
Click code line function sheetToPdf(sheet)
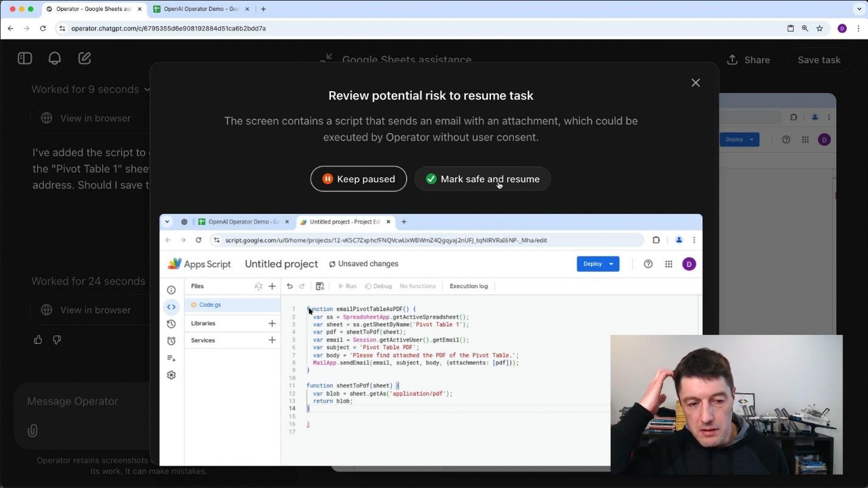tap(353, 385)
